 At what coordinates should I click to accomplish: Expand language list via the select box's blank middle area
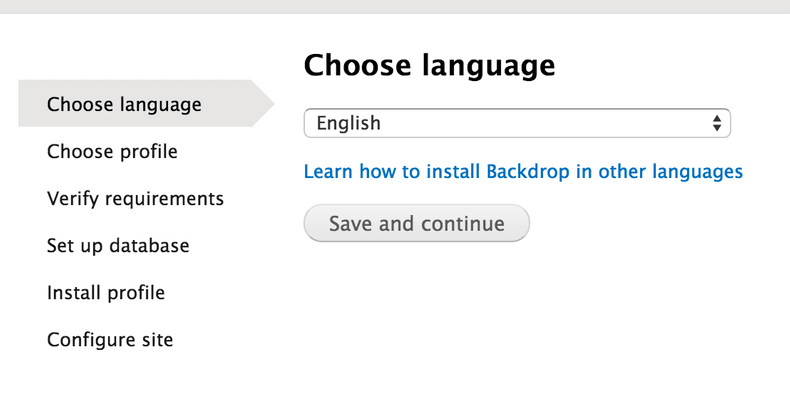pyautogui.click(x=544, y=123)
